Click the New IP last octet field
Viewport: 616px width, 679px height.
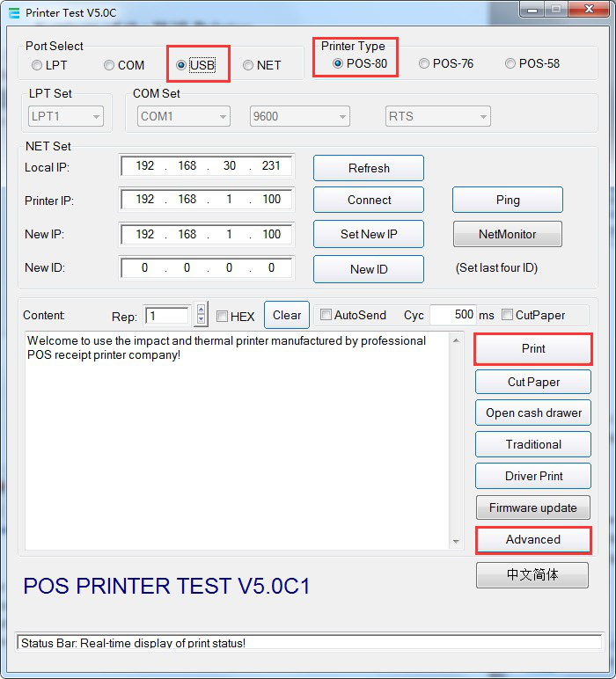[271, 234]
